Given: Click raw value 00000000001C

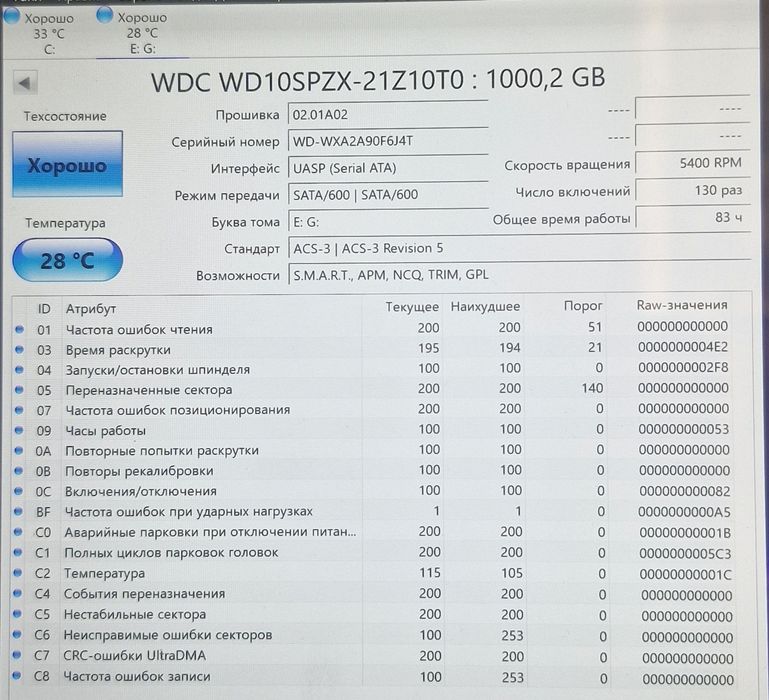Looking at the screenshot, I should point(686,574).
